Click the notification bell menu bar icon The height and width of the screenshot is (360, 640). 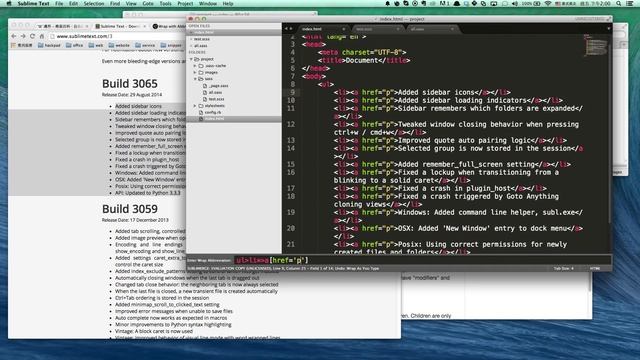(x=387, y=3)
